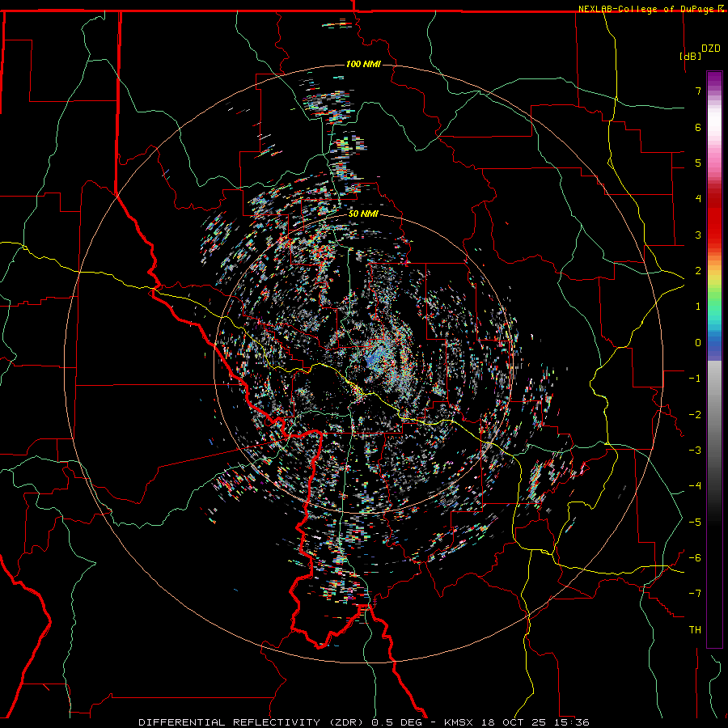Image resolution: width=728 pixels, height=728 pixels.
Task: Click the -7 tick label on scale
Action: [x=695, y=594]
